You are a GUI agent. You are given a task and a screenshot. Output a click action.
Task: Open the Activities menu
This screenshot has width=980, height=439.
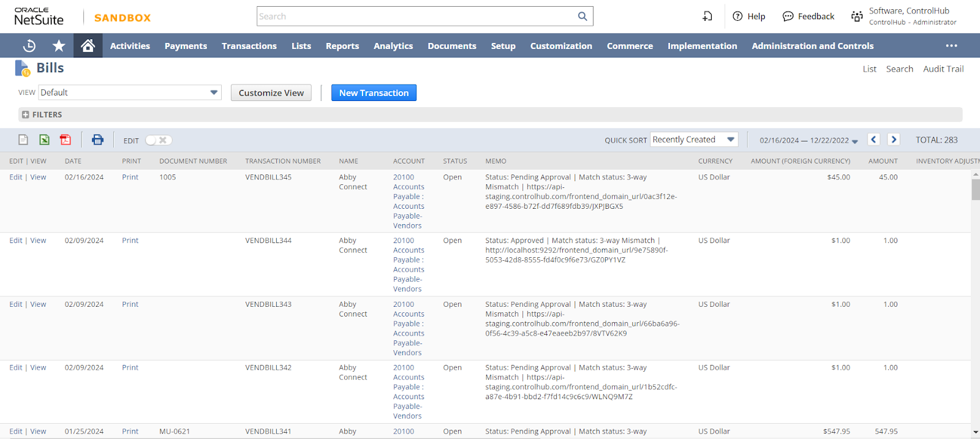click(130, 46)
